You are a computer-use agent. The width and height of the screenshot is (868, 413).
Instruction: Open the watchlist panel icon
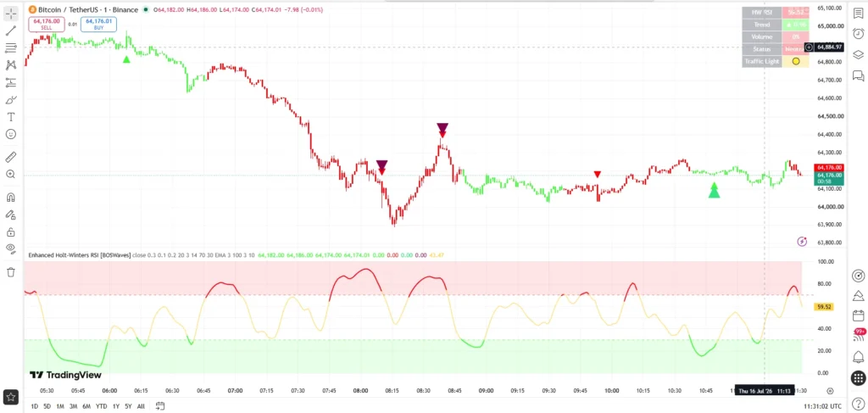(x=858, y=14)
